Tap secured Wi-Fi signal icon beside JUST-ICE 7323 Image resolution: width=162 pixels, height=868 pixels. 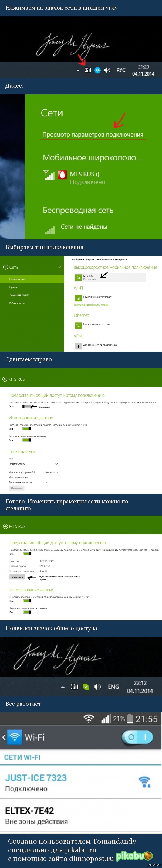(x=144, y=782)
